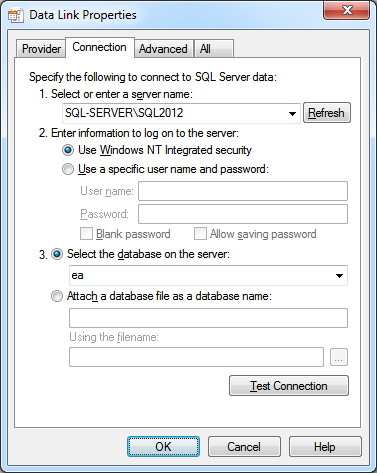Close the Data Link Properties dialog
Viewport: 377px width, 473px height.
pyautogui.click(x=347, y=10)
